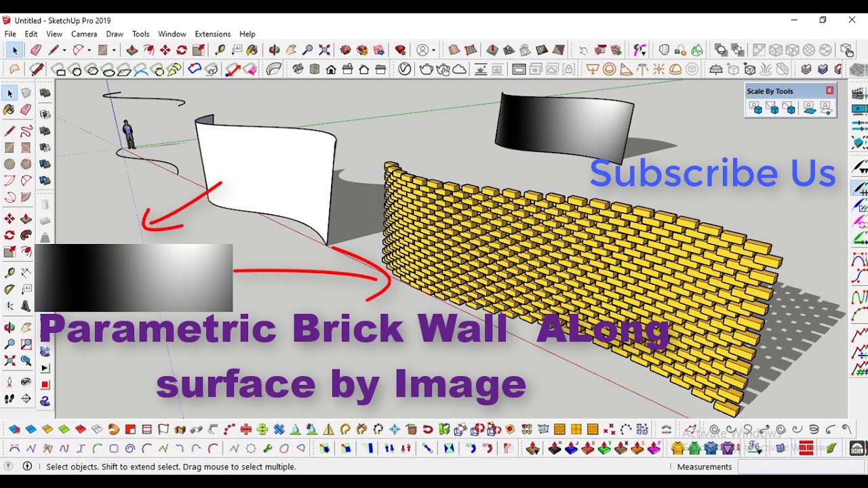Image resolution: width=868 pixels, height=488 pixels.
Task: Click the green play button in left palette
Action: [45, 368]
